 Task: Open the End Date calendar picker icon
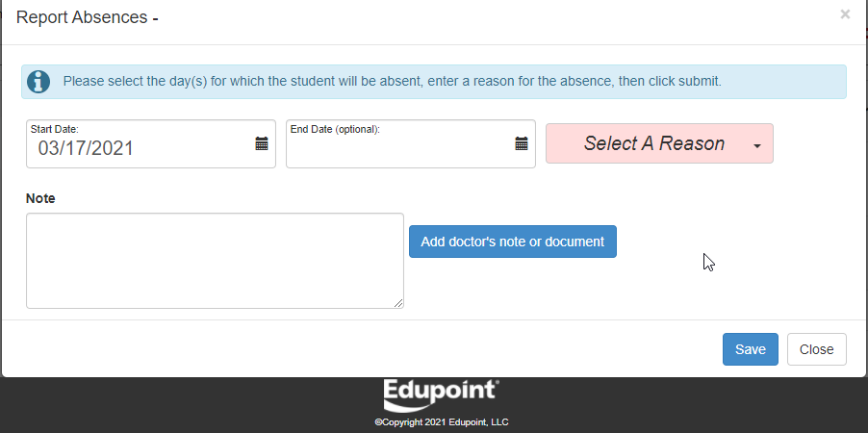[522, 144]
